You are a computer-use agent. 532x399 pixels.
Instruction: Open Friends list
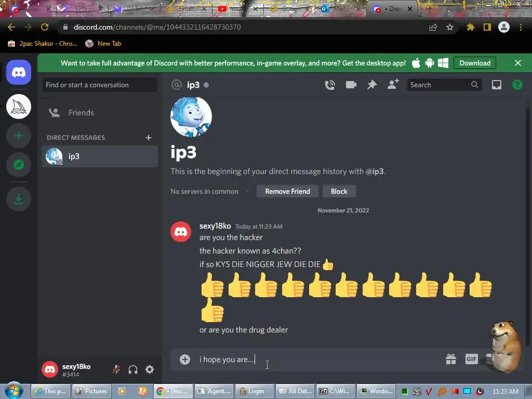[100, 113]
